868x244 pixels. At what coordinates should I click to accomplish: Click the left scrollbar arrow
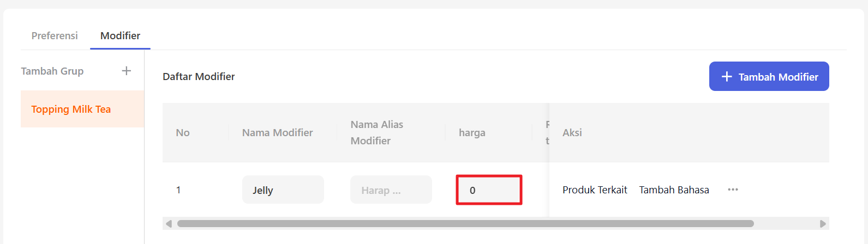tap(169, 224)
